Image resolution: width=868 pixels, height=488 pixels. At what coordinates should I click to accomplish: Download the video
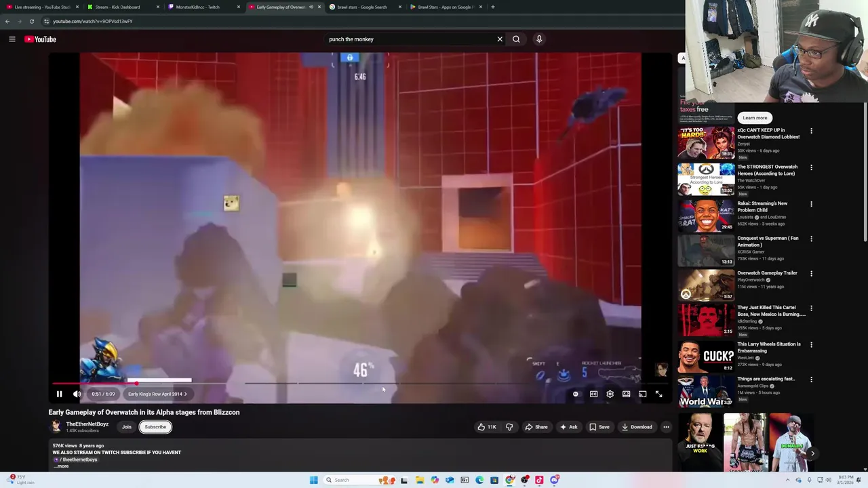pos(637,427)
